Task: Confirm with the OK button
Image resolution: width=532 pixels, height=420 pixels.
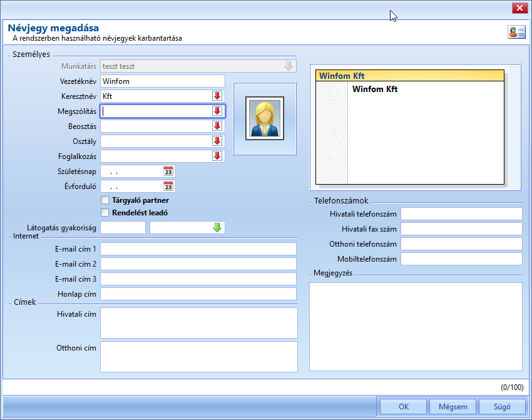Action: 404,406
